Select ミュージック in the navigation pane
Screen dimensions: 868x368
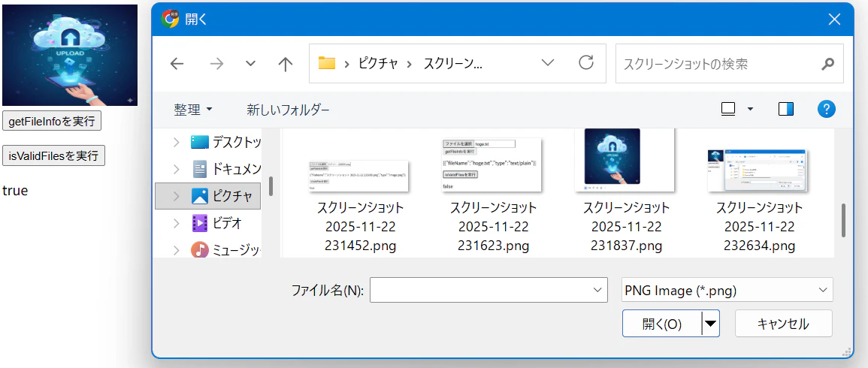coord(226,249)
